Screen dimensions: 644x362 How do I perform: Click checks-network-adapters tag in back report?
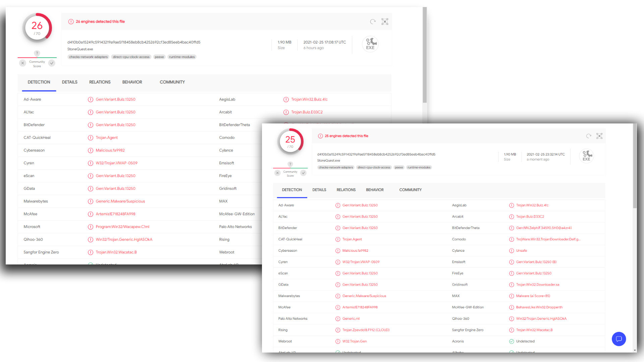click(88, 57)
